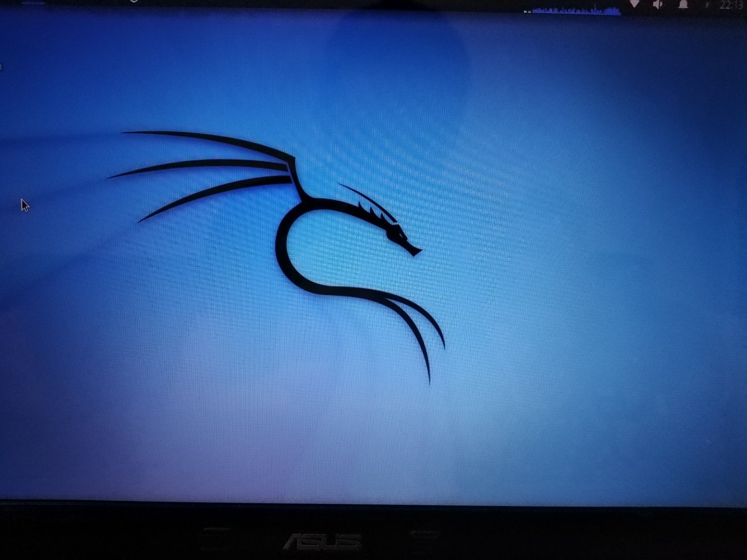Click the 22:13 panel clock
Image resolution: width=747 pixels, height=560 pixels.
[731, 5]
